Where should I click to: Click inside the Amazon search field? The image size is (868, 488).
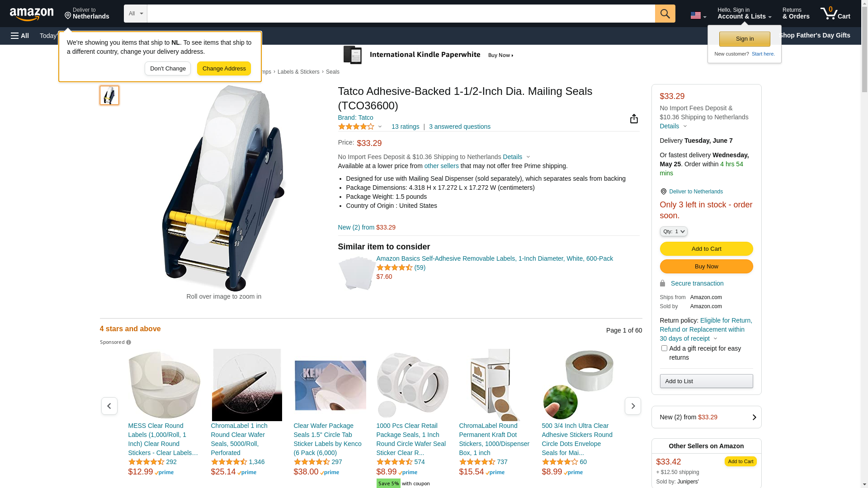pos(401,14)
